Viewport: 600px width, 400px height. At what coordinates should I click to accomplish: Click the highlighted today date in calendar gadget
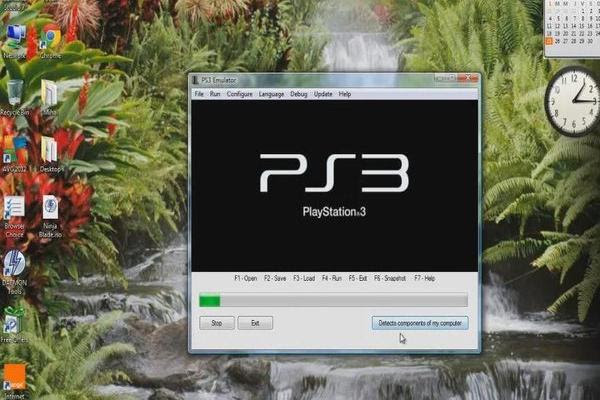(549, 41)
